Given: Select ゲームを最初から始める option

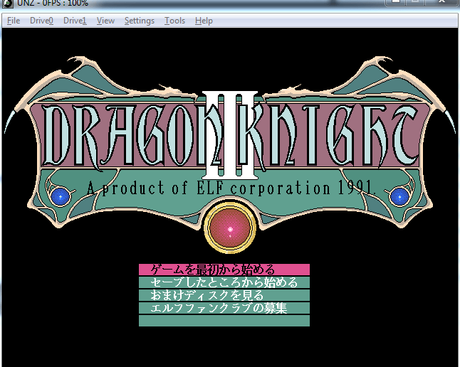Looking at the screenshot, I should (224, 269).
